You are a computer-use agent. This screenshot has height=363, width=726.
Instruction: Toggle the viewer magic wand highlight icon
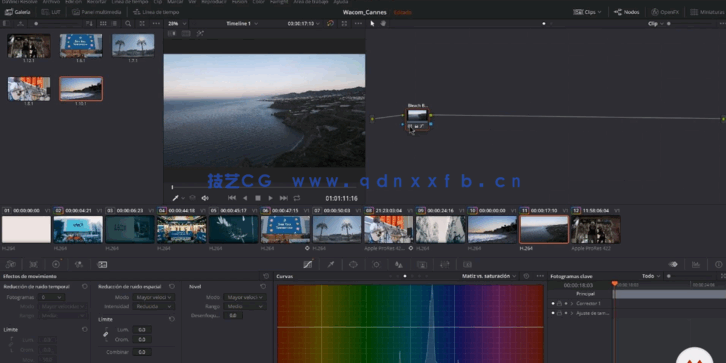tap(200, 33)
